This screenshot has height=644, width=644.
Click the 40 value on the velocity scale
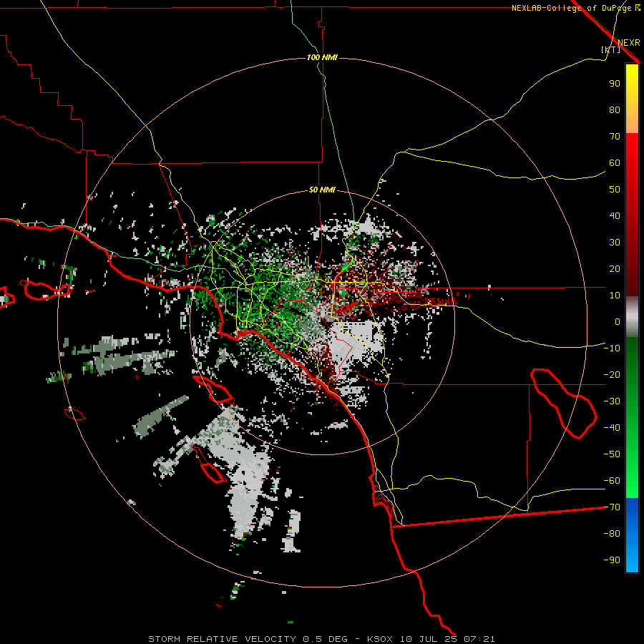click(x=615, y=215)
